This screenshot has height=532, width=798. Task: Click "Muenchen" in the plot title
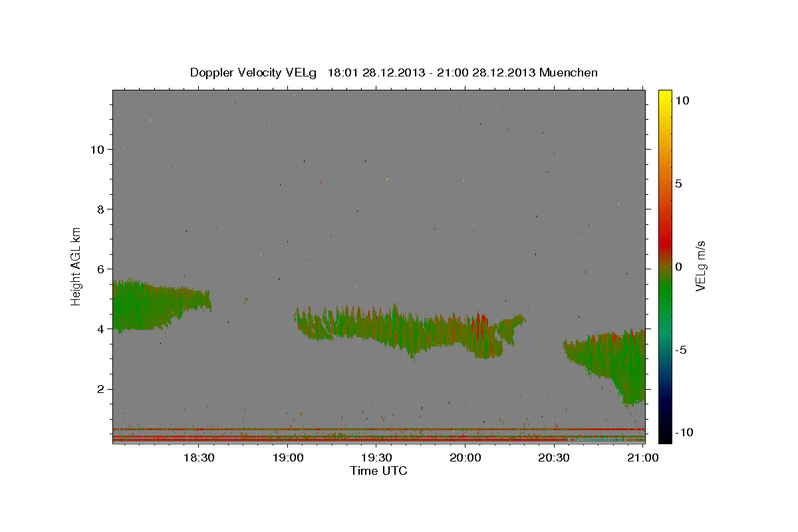click(x=569, y=72)
